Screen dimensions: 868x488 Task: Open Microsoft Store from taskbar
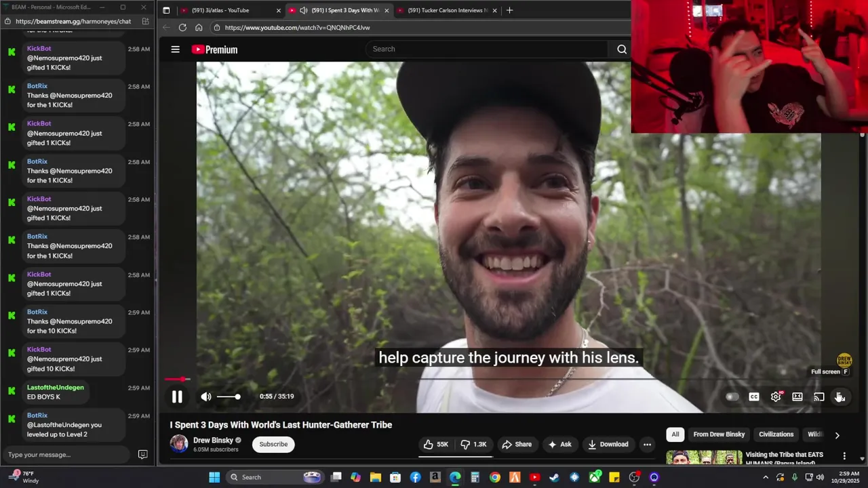pyautogui.click(x=395, y=477)
